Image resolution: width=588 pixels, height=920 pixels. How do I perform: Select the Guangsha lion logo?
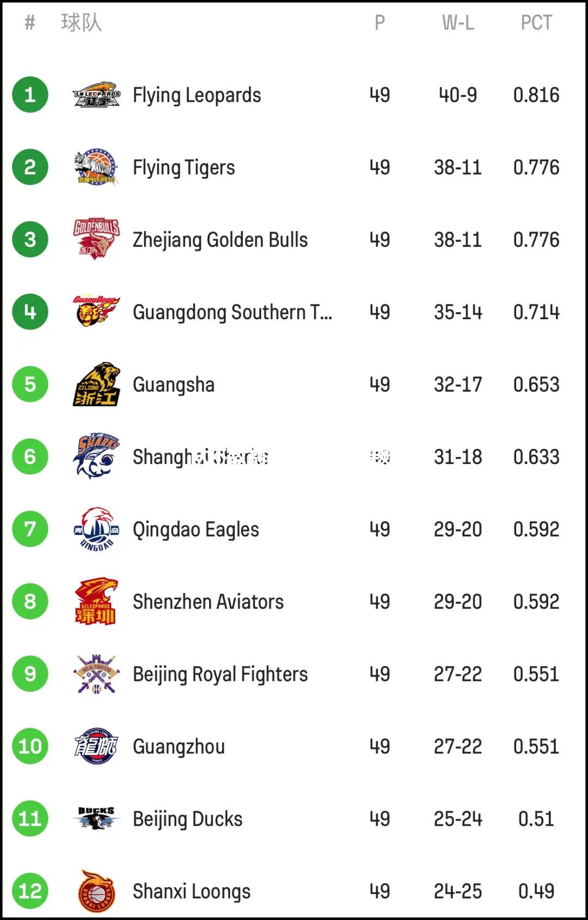click(x=96, y=384)
